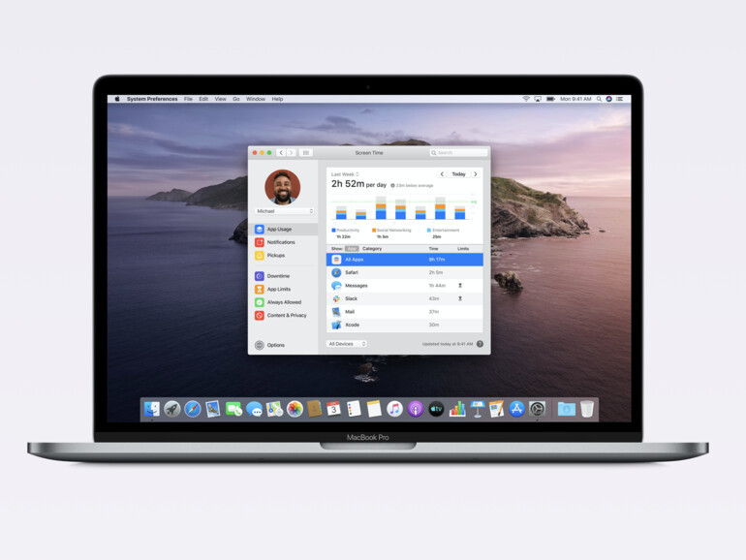Open the Apple menu

click(117, 99)
